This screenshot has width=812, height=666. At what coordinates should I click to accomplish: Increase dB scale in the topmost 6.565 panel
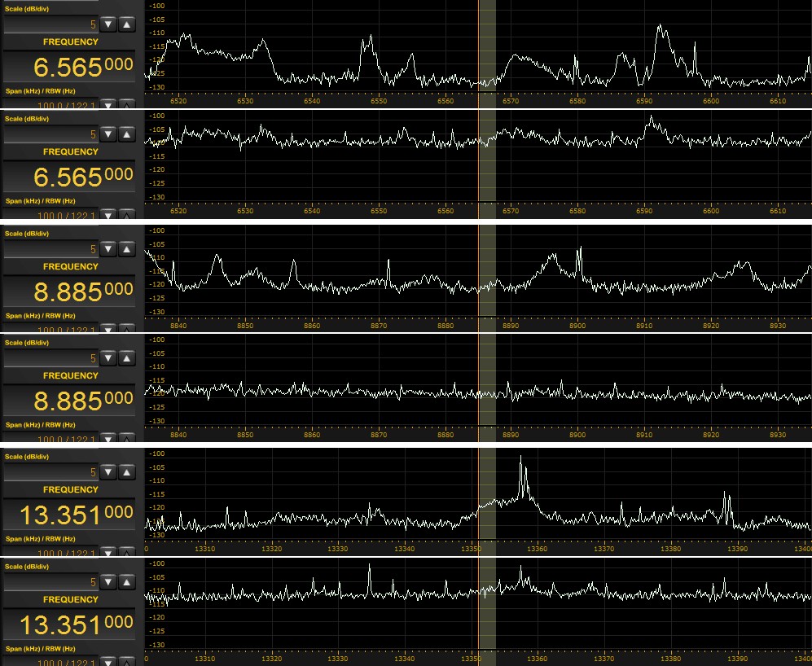(126, 24)
